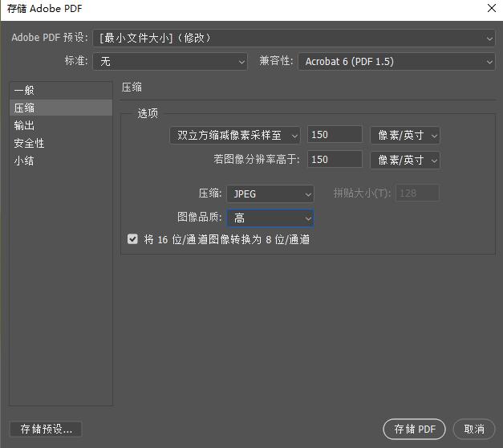Select the 压缩 category

(x=25, y=108)
